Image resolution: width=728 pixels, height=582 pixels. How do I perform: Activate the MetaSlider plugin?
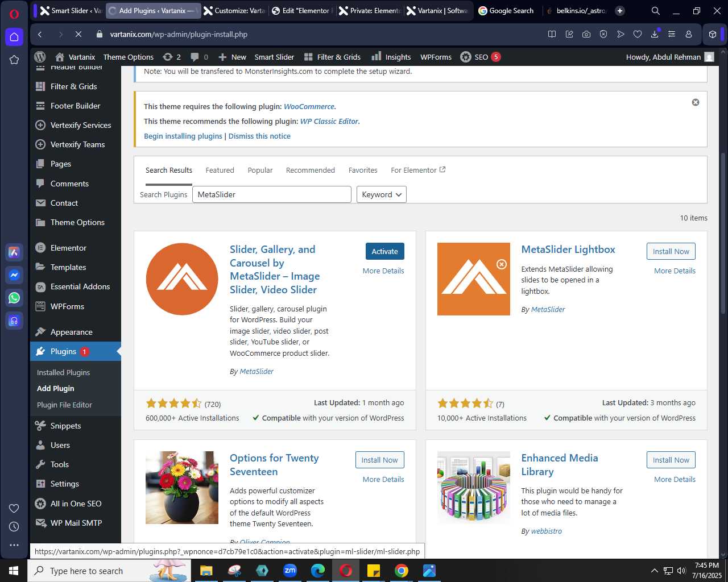point(385,251)
